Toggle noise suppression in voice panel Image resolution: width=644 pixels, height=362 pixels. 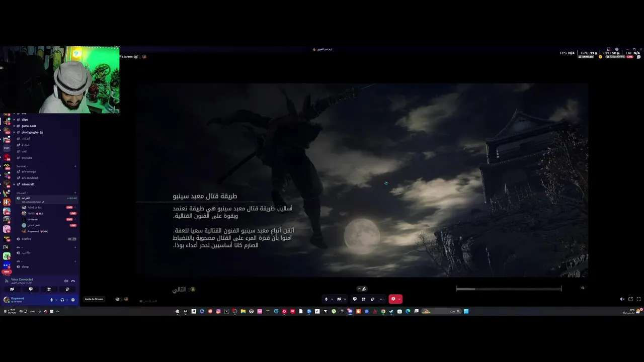click(66, 281)
